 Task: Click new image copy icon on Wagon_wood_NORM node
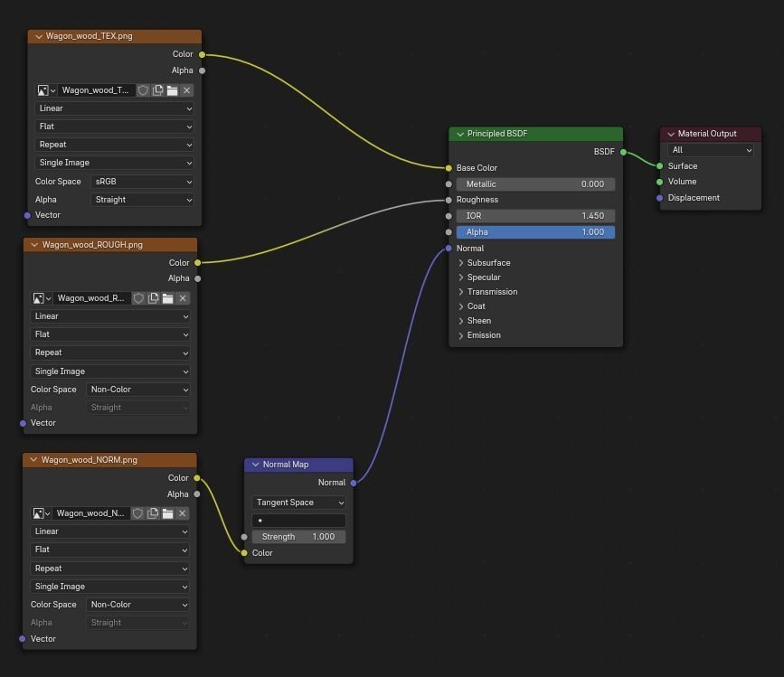(153, 513)
